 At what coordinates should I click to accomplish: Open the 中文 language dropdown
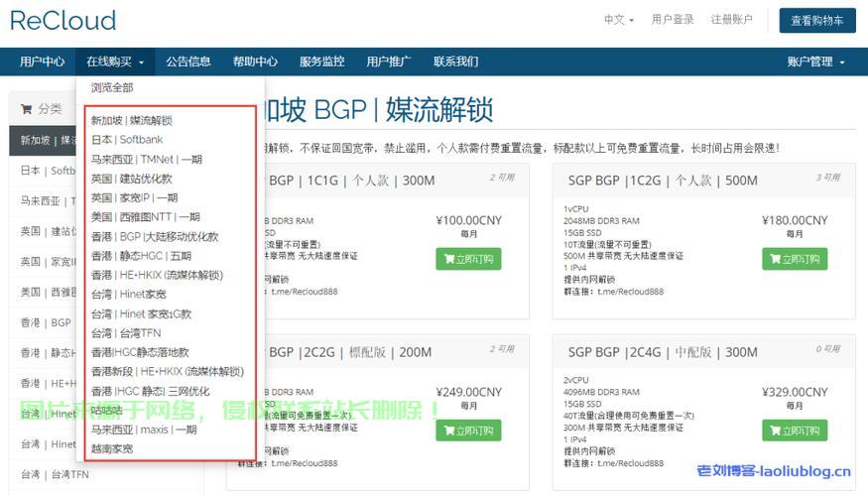point(619,20)
